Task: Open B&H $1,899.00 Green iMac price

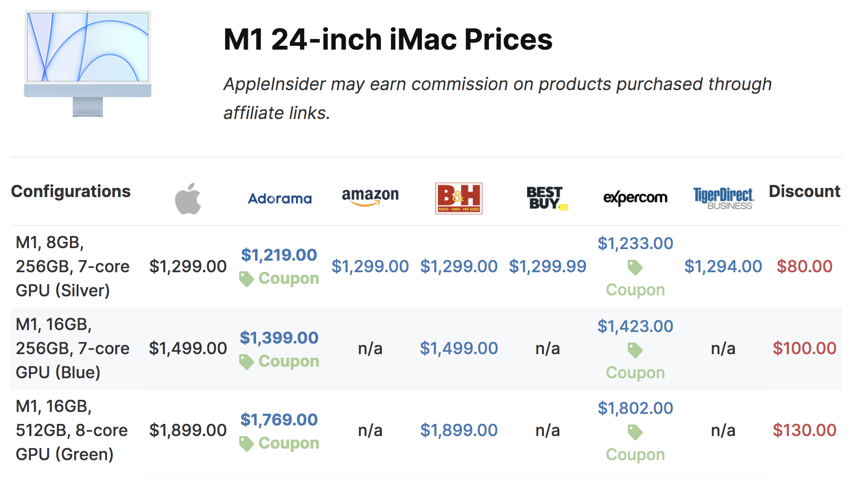Action: (459, 430)
